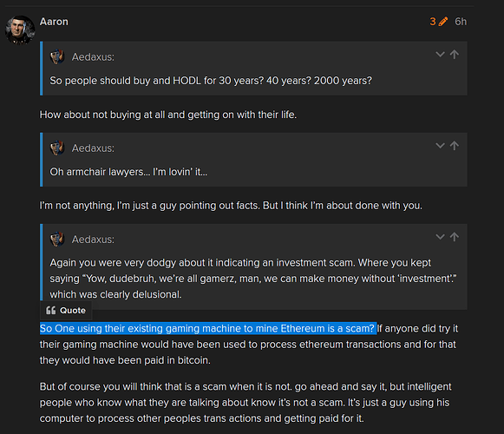The height and width of the screenshot is (434, 504).
Task: Click Aedaxus avatar in first quote
Action: tap(57, 57)
